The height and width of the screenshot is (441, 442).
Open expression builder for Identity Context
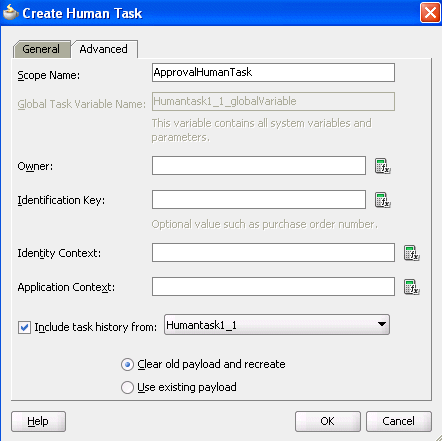pos(411,253)
